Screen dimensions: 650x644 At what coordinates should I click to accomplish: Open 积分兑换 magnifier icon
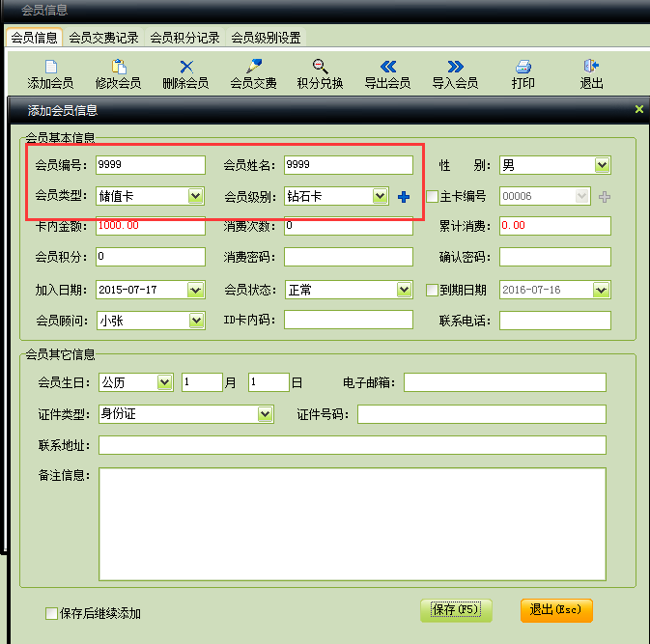tap(320, 67)
